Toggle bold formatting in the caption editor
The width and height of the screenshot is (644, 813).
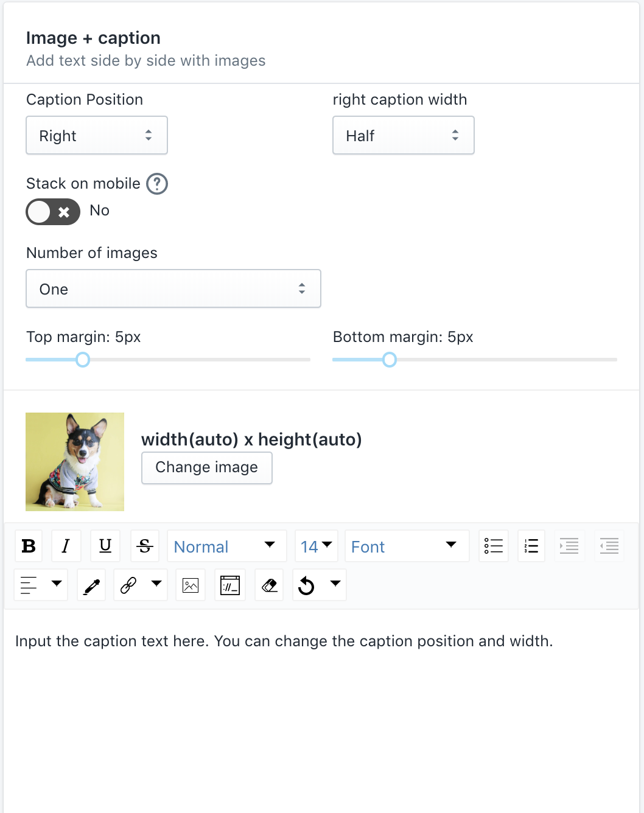click(x=28, y=546)
